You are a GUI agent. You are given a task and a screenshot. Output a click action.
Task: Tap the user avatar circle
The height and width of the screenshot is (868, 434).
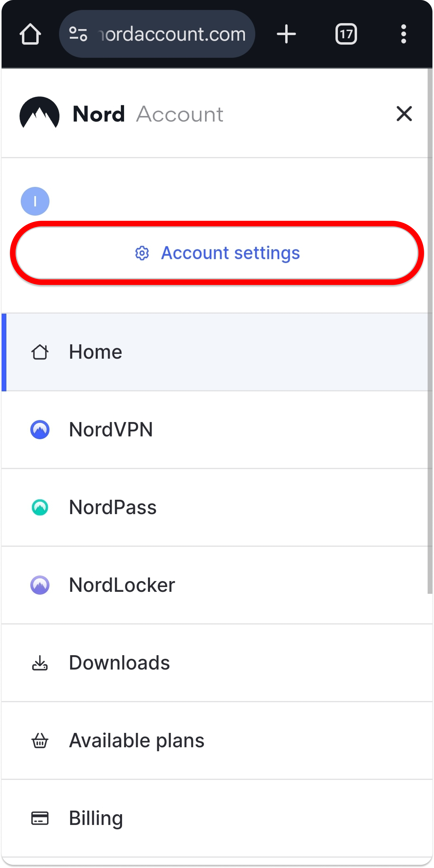pyautogui.click(x=35, y=201)
